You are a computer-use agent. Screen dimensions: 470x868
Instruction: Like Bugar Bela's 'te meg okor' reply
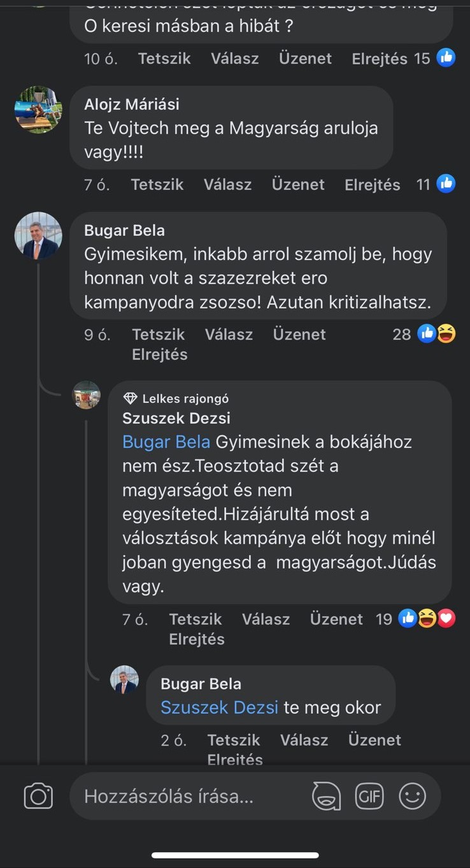(234, 740)
